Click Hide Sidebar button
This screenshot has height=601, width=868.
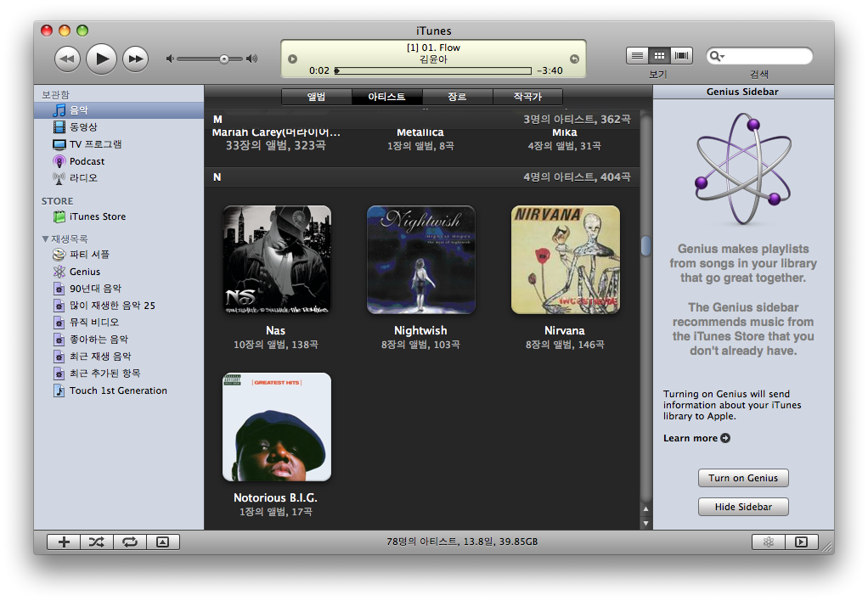coord(743,507)
